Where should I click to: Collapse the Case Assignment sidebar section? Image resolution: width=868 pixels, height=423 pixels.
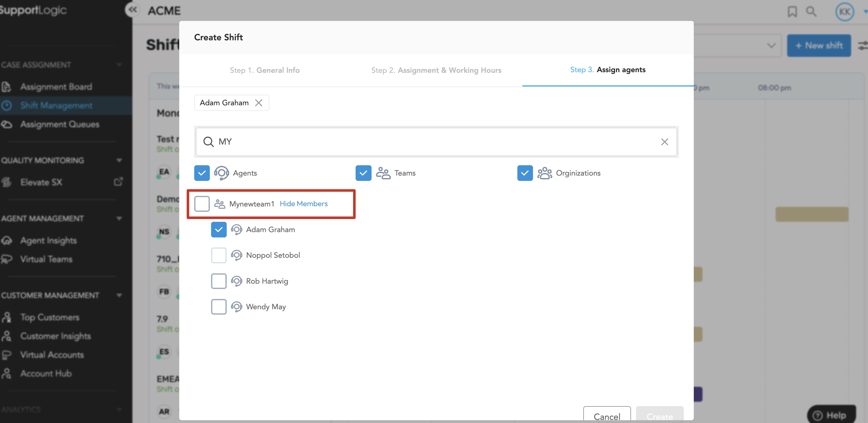(119, 65)
